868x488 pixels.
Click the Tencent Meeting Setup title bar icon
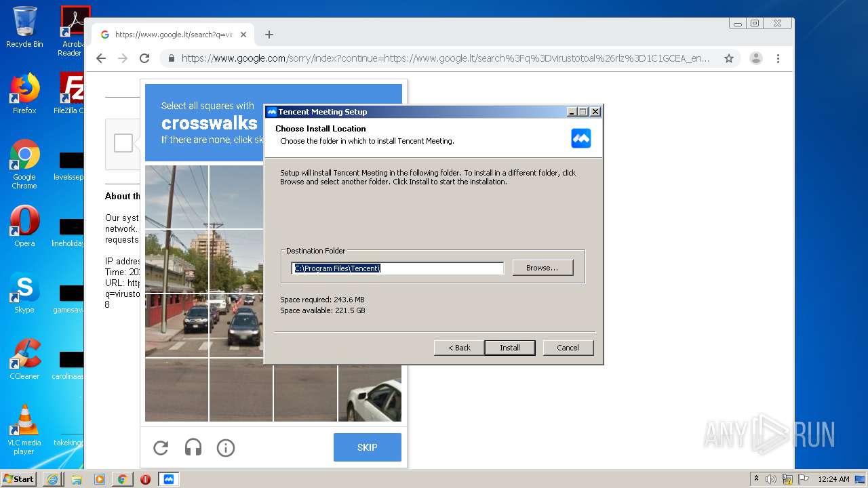coord(272,112)
